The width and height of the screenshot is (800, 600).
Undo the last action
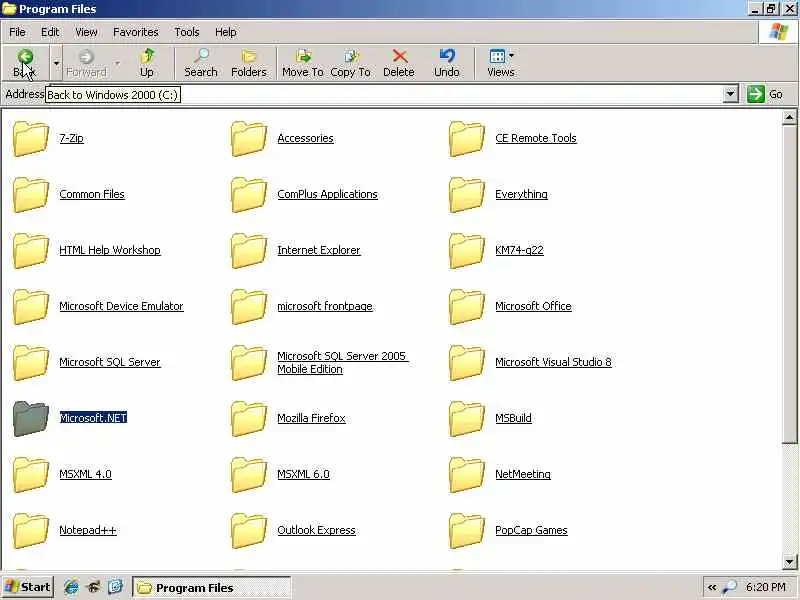(x=446, y=63)
